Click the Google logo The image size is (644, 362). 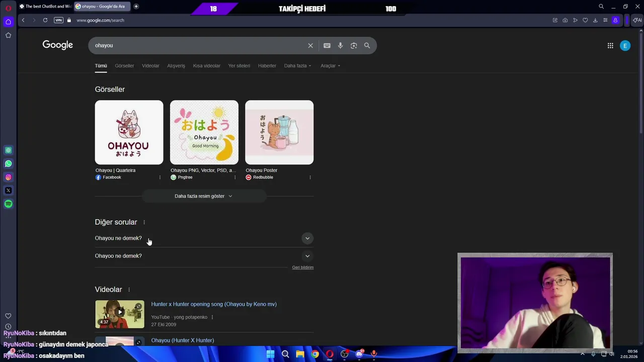58,45
